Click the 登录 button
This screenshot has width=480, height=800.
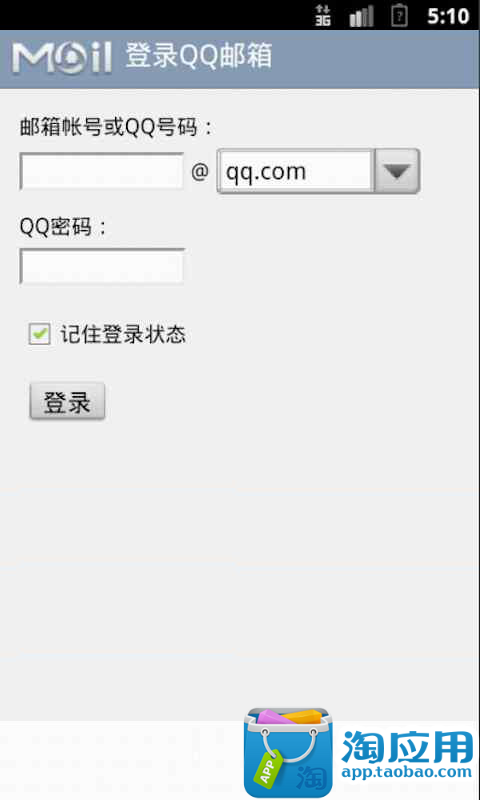pyautogui.click(x=67, y=402)
